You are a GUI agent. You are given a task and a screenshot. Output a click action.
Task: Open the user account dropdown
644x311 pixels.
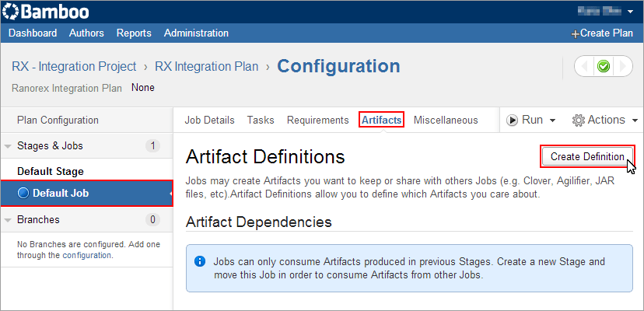tap(605, 12)
